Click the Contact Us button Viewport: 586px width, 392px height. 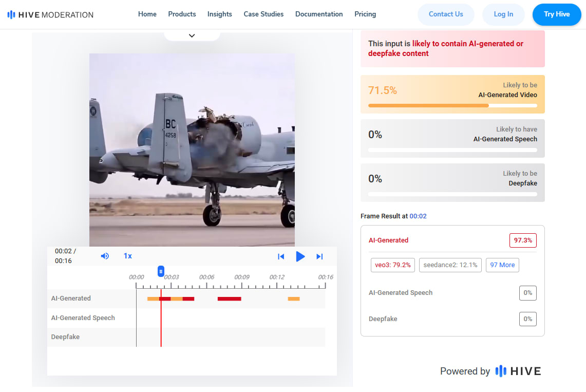tap(446, 14)
